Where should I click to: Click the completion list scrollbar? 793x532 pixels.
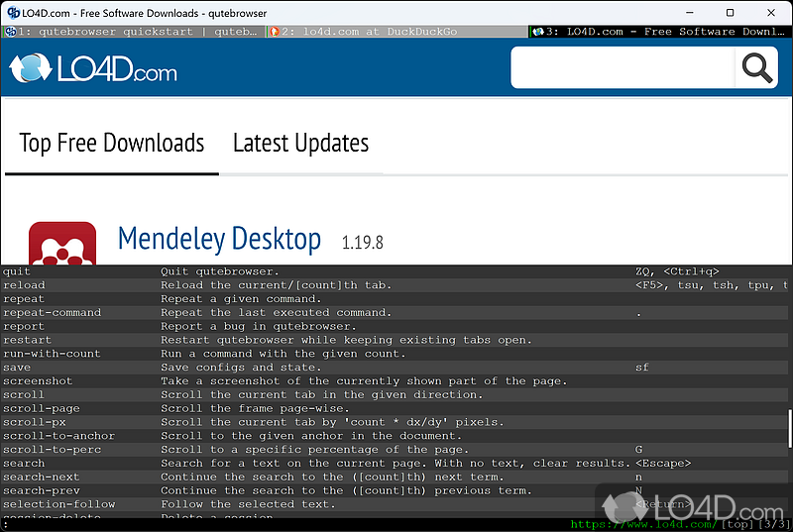pyautogui.click(x=789, y=428)
